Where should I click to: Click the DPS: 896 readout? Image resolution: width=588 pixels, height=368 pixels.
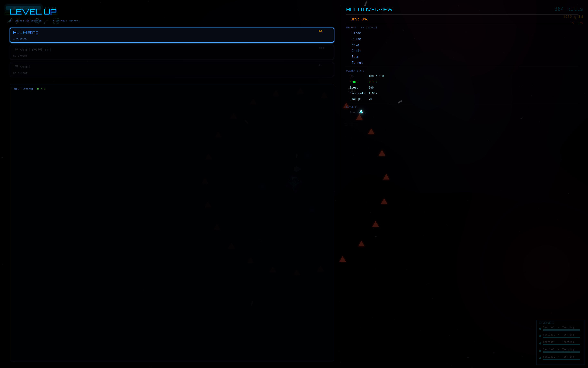[x=359, y=19]
